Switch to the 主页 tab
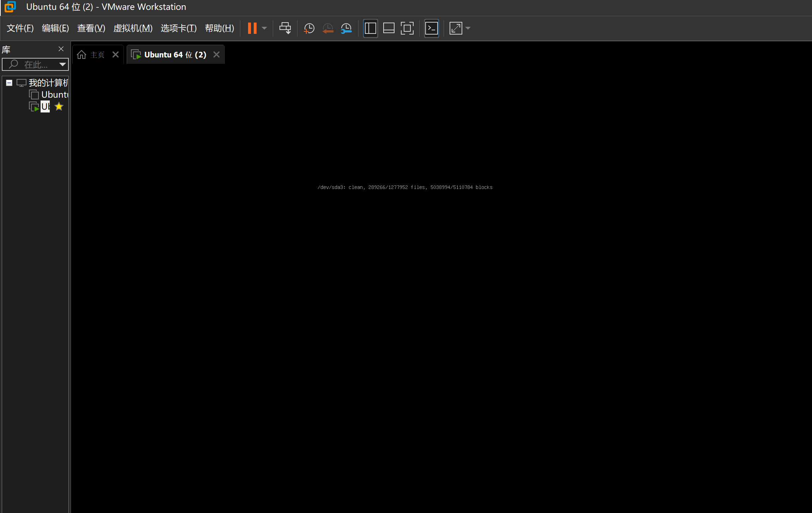Screen dimensions: 812x513 point(97,55)
